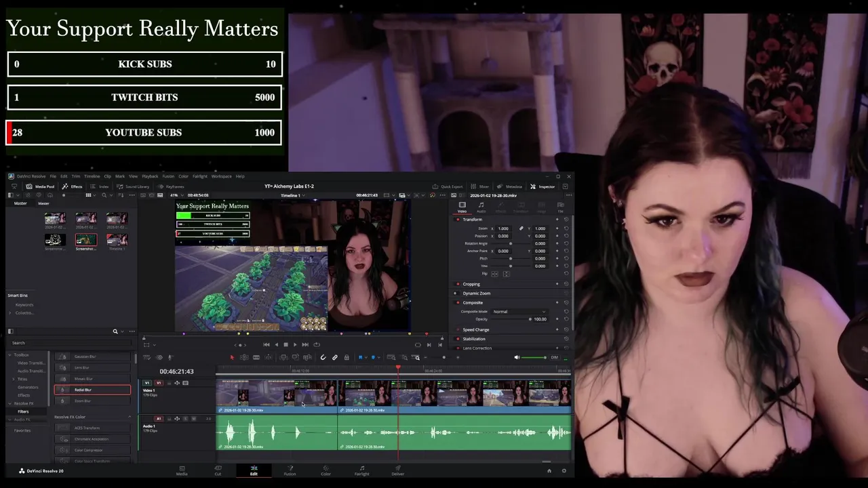Toggle position lock icon in timeline toolbar
This screenshot has height=488, width=868.
pos(347,357)
